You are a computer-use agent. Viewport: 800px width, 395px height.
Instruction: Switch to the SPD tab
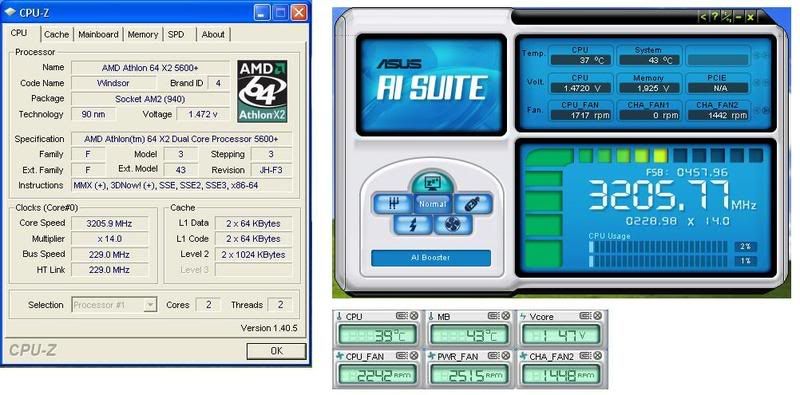tap(176, 34)
